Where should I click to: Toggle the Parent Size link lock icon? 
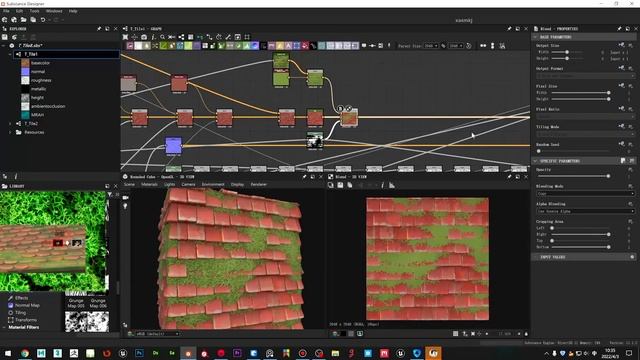tap(444, 46)
